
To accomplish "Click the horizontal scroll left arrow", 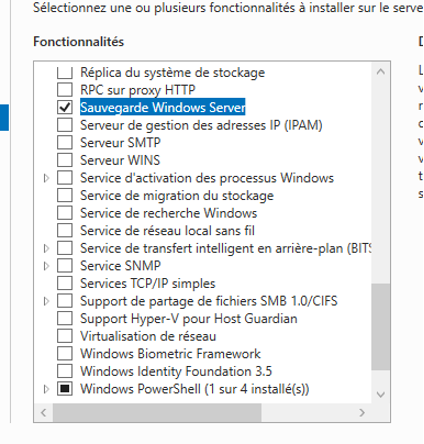I will coord(44,413).
